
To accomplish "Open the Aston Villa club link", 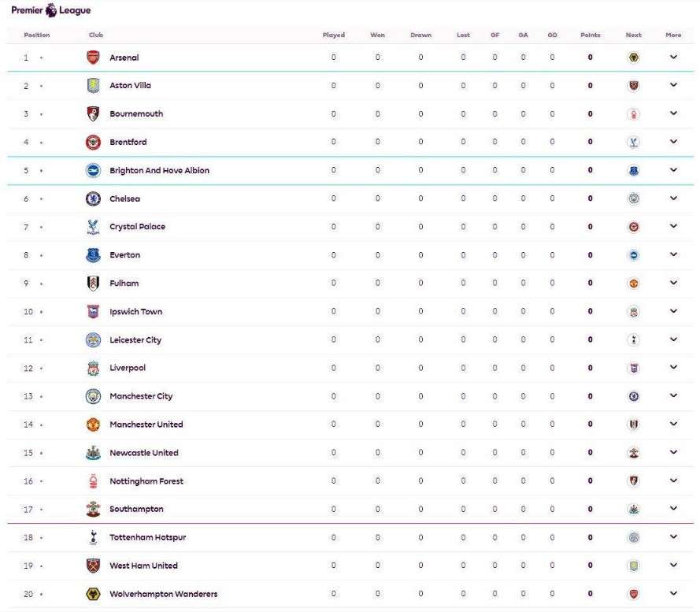I will (130, 86).
